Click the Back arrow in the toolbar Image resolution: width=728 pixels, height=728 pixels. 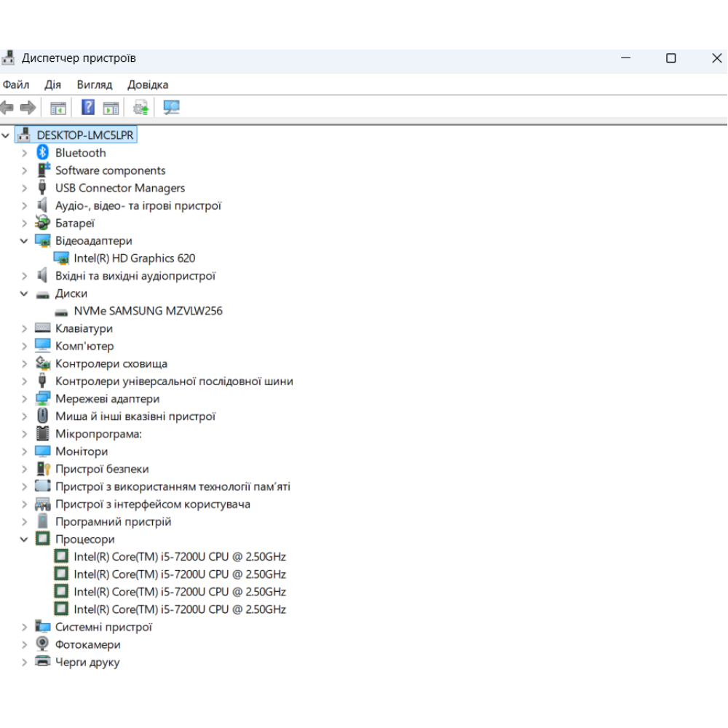point(7,108)
